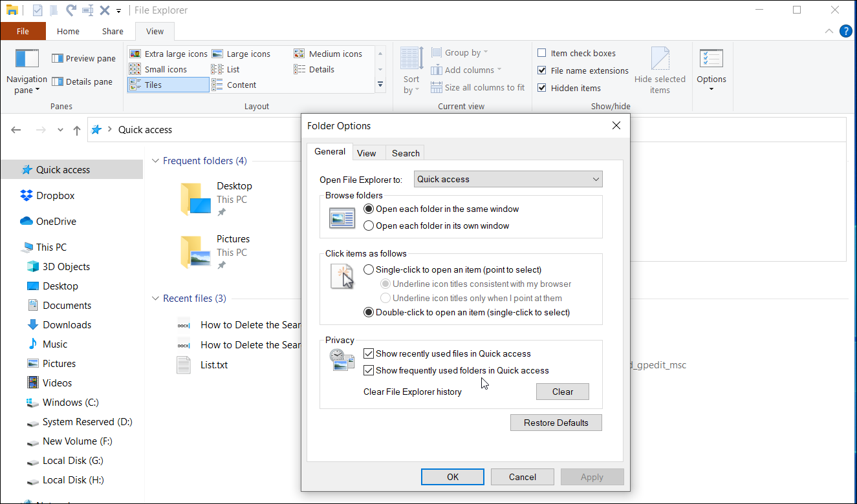Open the Navigation pane menu

(27, 71)
